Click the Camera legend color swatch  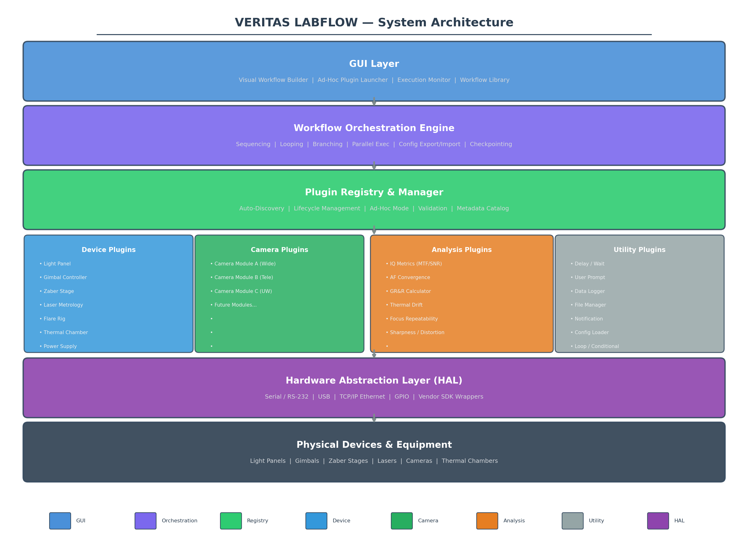(x=402, y=520)
